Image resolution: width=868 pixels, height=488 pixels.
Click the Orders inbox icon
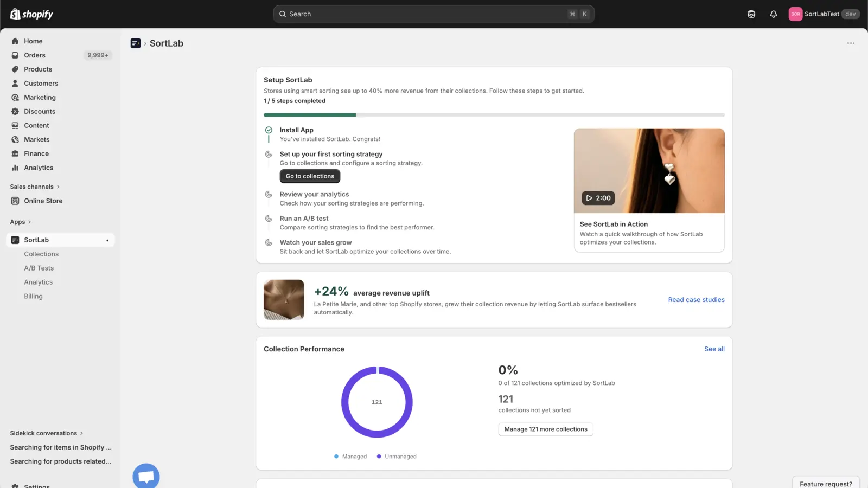15,55
